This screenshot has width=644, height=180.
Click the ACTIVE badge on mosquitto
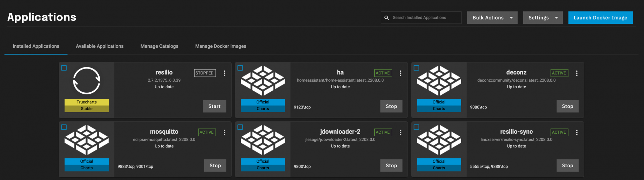207,133
